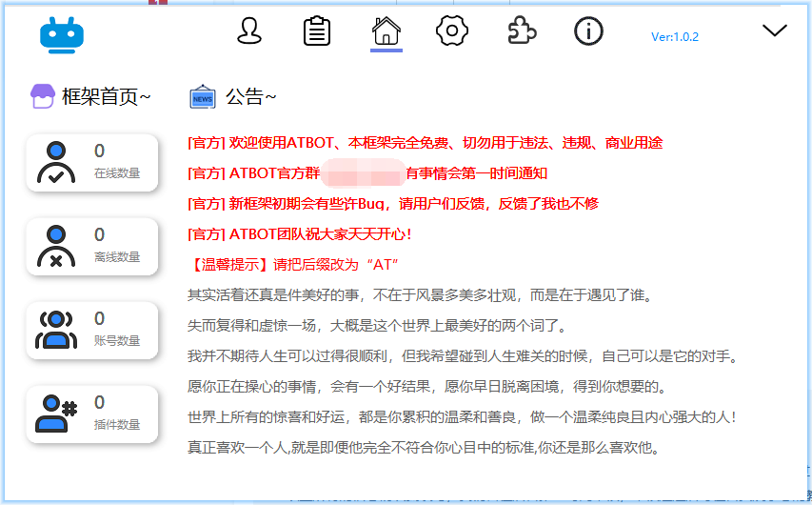Image resolution: width=812 pixels, height=505 pixels.
Task: Expand the top-right chevron dropdown
Action: (775, 30)
